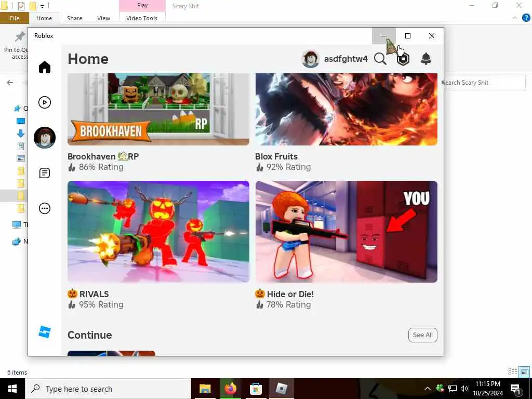The image size is (532, 399).
Task: Click the Continue section heading
Action: point(89,335)
